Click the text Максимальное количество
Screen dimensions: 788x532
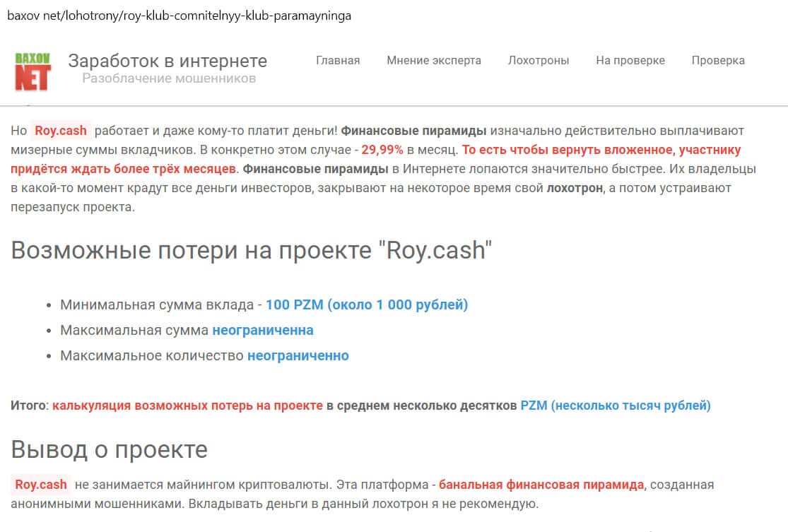[x=151, y=355]
